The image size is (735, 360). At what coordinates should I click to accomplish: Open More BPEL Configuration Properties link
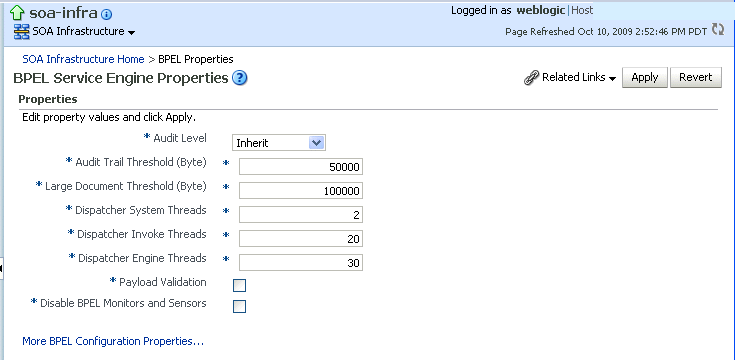(113, 341)
